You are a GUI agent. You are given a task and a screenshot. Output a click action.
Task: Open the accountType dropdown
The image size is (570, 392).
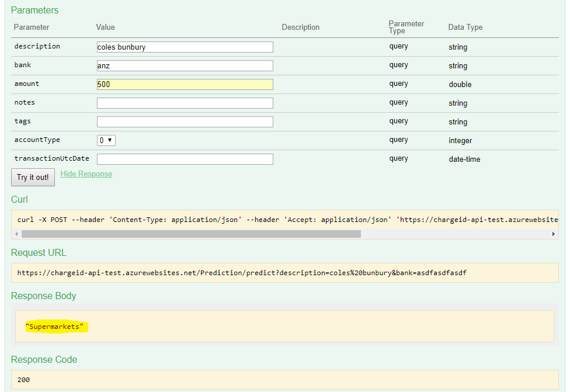click(x=106, y=140)
